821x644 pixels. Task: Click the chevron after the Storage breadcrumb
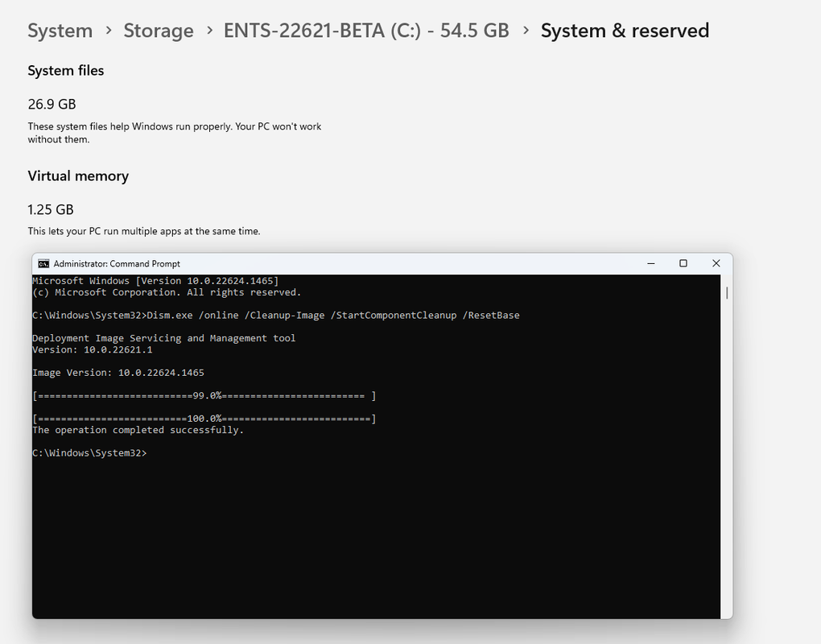(209, 31)
